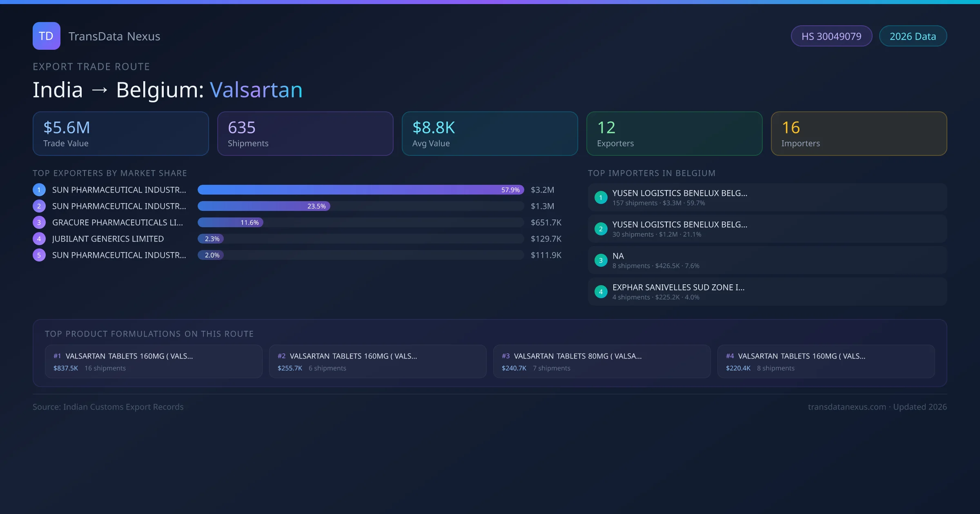Click the 57.9% market share bar
This screenshot has height=514, width=980.
pyautogui.click(x=361, y=190)
